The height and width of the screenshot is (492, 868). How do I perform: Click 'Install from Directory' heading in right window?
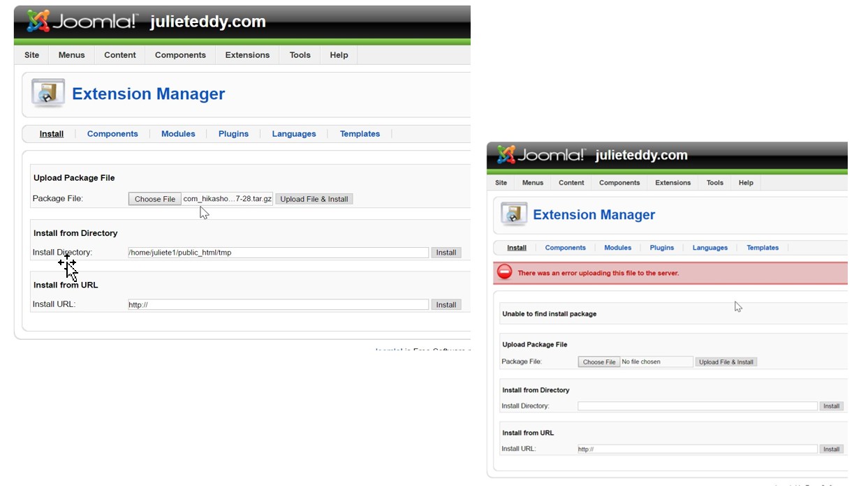tap(536, 390)
